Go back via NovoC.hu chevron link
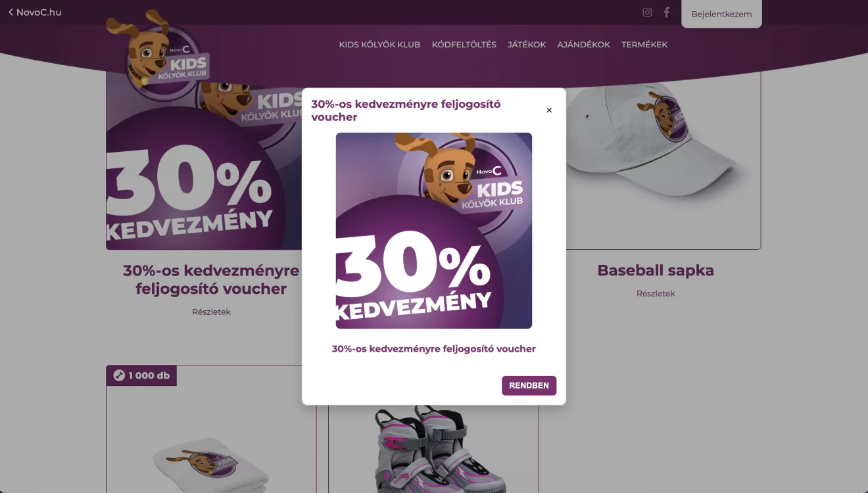The width and height of the screenshot is (868, 493). [x=35, y=12]
